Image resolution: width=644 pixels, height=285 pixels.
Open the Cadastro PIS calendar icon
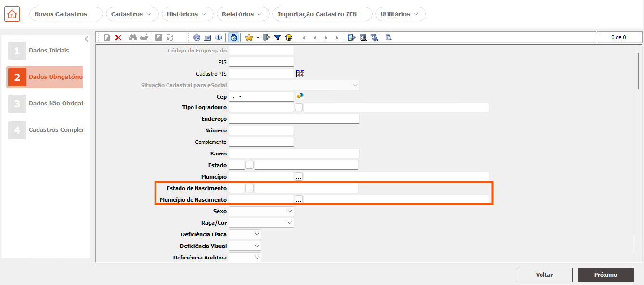pyautogui.click(x=300, y=74)
